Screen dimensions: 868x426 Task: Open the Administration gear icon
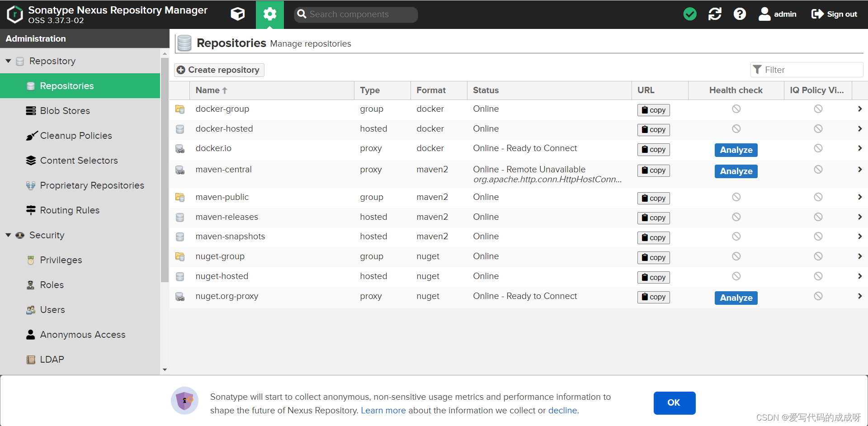270,14
